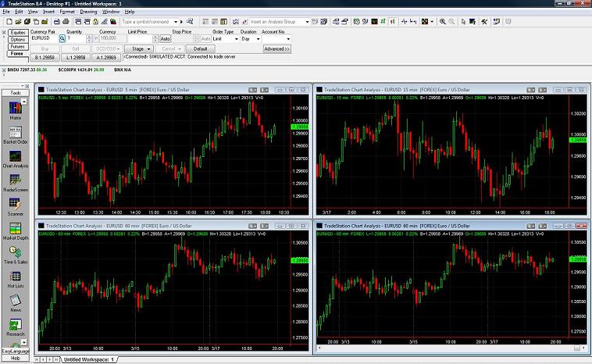Open the currency pair lookup magnifier

point(62,38)
